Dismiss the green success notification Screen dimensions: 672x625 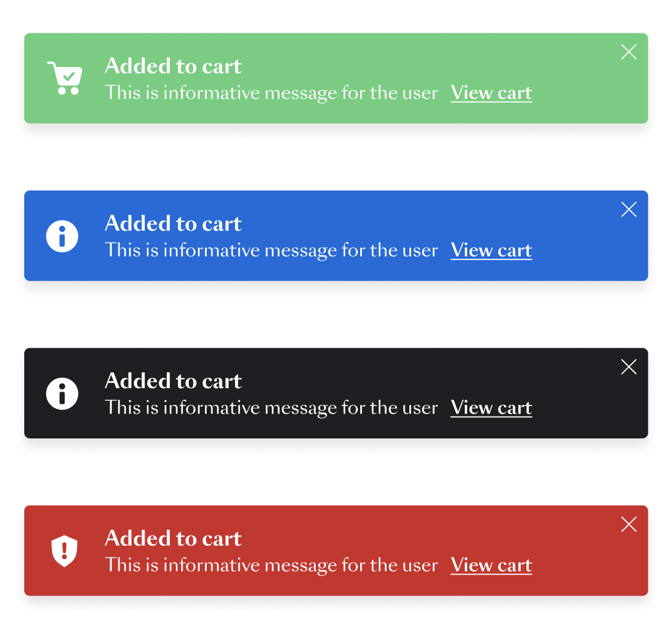pyautogui.click(x=629, y=51)
